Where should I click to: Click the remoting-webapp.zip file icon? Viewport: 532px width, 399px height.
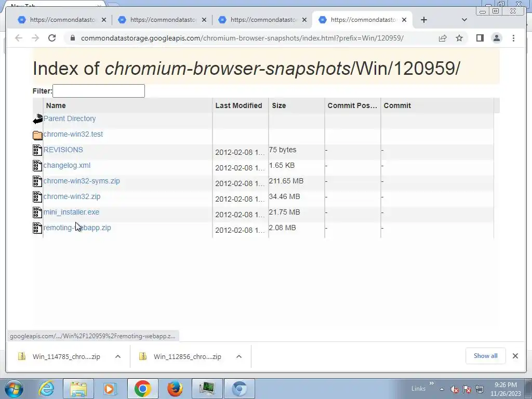(37, 228)
